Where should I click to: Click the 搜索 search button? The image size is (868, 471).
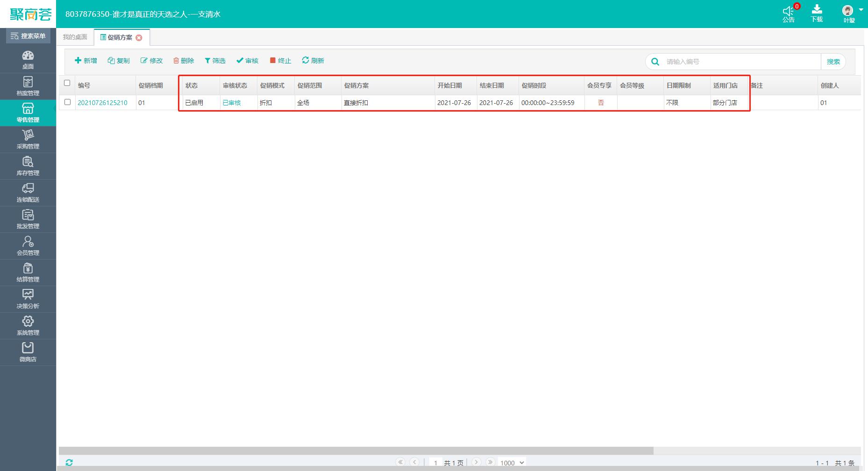(x=833, y=62)
